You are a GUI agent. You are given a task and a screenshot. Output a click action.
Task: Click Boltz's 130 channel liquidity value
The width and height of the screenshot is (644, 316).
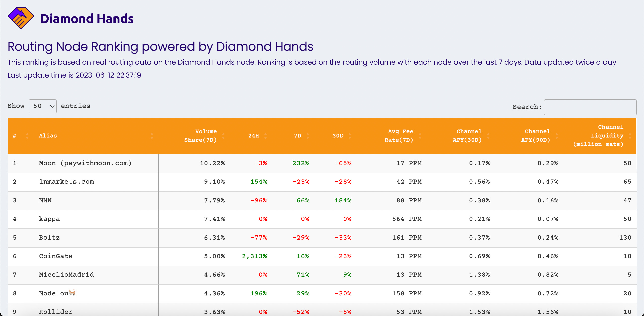tap(625, 238)
